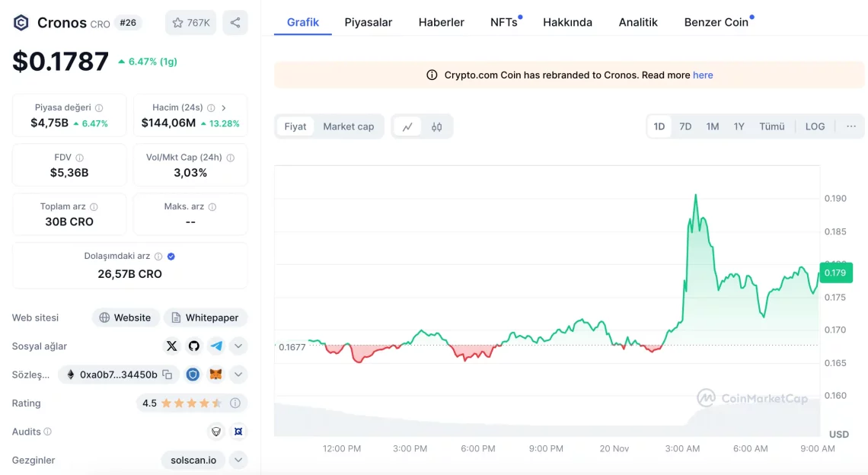The image size is (868, 475).
Task: Open the Telegram social icon
Action: click(216, 346)
